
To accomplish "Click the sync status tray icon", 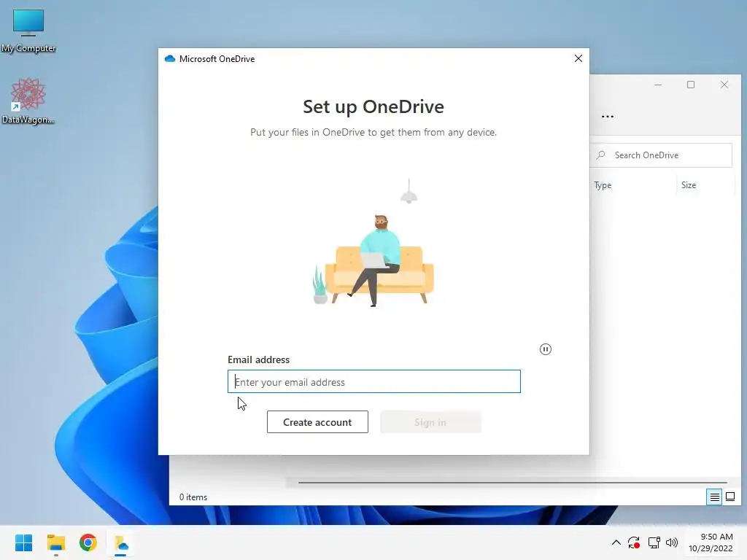I will point(634,542).
